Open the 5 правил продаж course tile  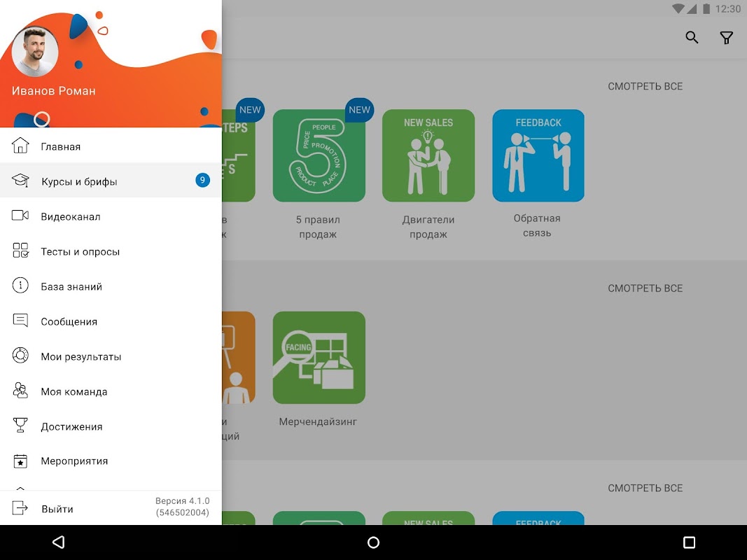[319, 155]
